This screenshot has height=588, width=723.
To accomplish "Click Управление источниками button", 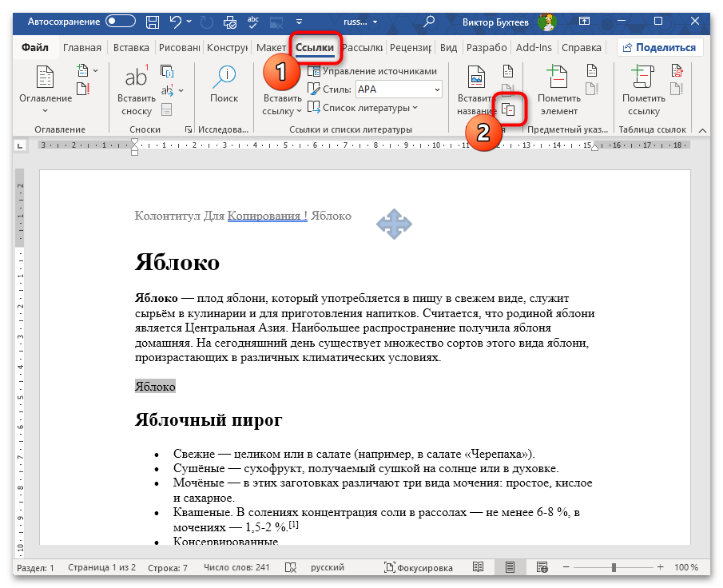I will 372,71.
